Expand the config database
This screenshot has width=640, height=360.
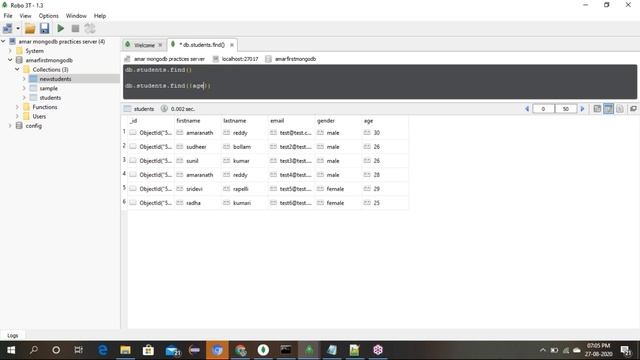[10, 126]
